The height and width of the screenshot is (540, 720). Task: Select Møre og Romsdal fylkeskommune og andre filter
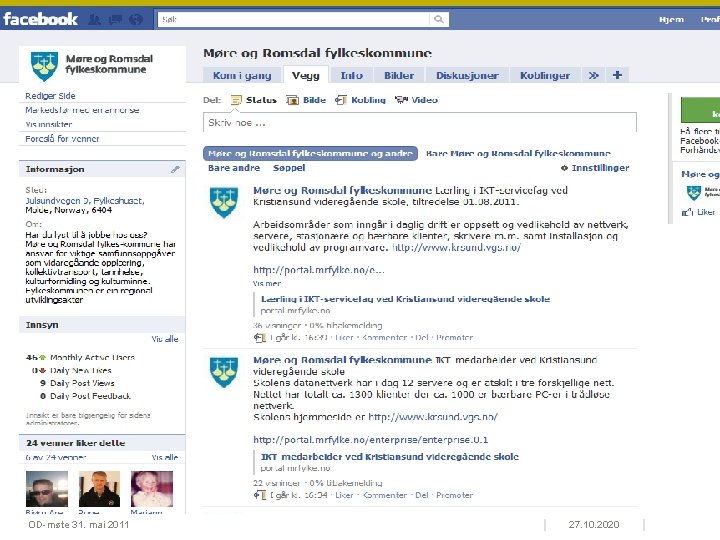pos(310,153)
